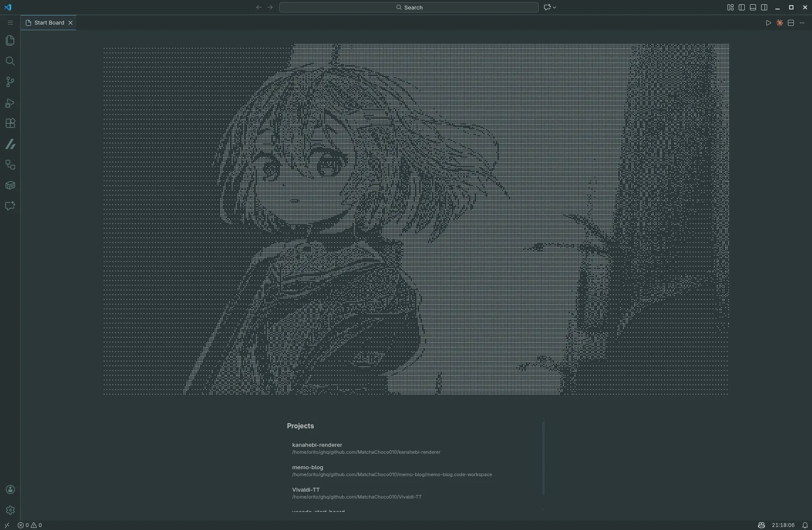Image resolution: width=812 pixels, height=530 pixels.
Task: Toggle the bottom panel visibility
Action: (x=753, y=7)
